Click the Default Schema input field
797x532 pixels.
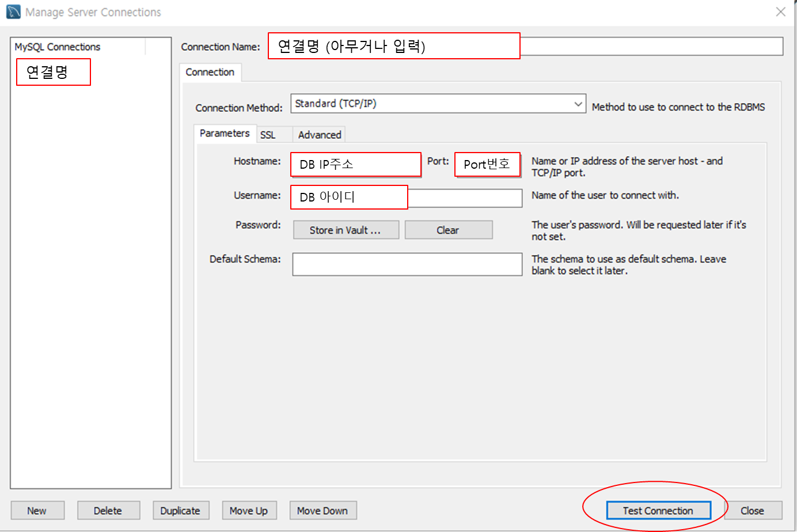click(407, 264)
